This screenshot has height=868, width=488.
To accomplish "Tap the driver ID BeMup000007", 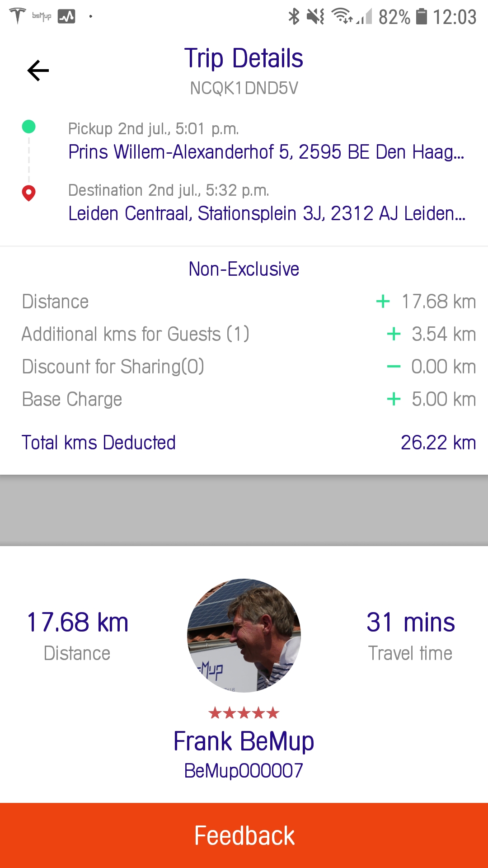I will coord(244,771).
